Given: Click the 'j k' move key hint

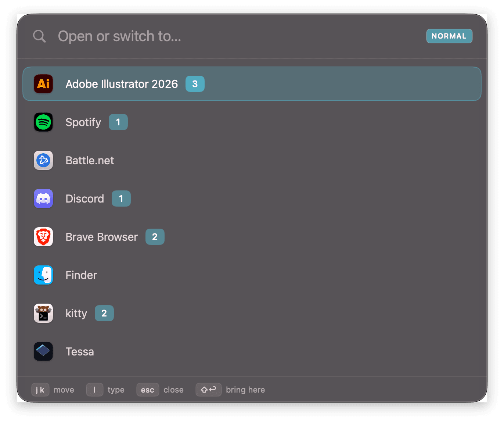Looking at the screenshot, I should click(x=40, y=390).
